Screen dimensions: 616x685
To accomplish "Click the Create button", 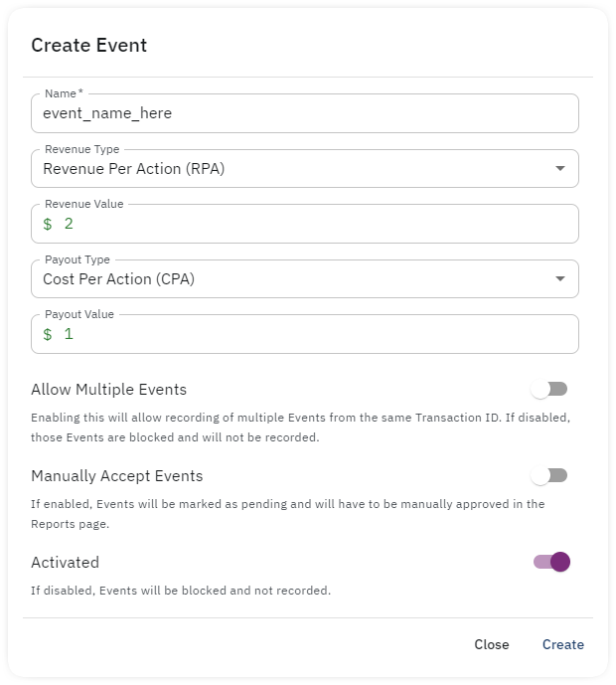I will tap(563, 645).
